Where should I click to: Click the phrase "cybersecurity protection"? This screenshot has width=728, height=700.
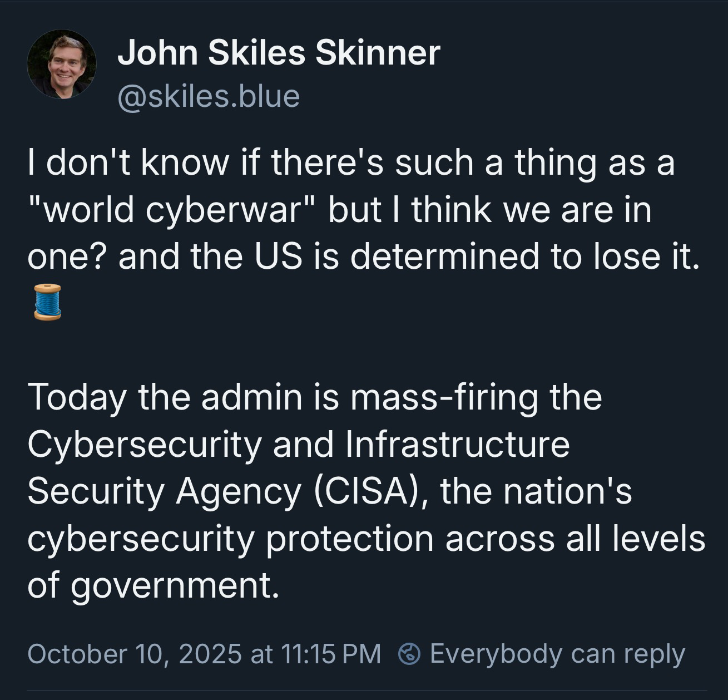(x=230, y=539)
